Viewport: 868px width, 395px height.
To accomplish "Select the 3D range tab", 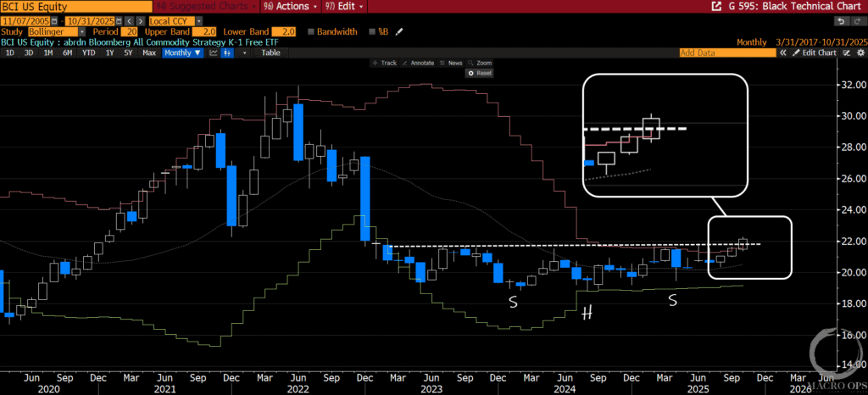I will 29,53.
